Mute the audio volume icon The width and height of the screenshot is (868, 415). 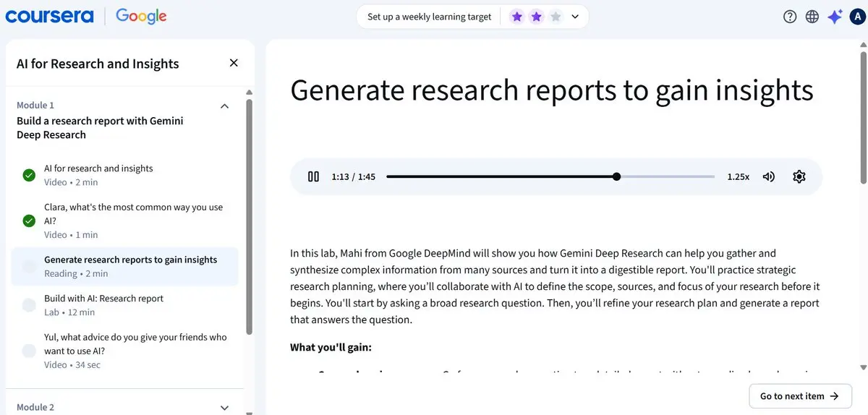pyautogui.click(x=769, y=176)
